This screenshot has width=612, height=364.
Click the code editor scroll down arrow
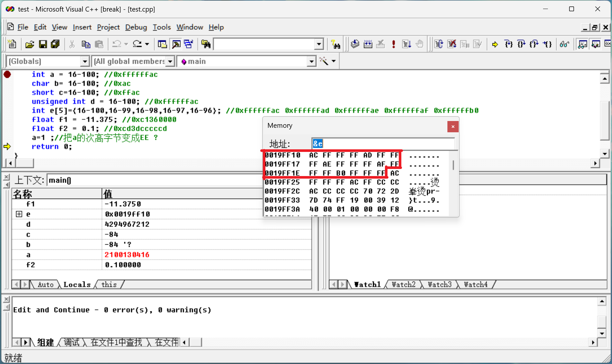point(605,154)
